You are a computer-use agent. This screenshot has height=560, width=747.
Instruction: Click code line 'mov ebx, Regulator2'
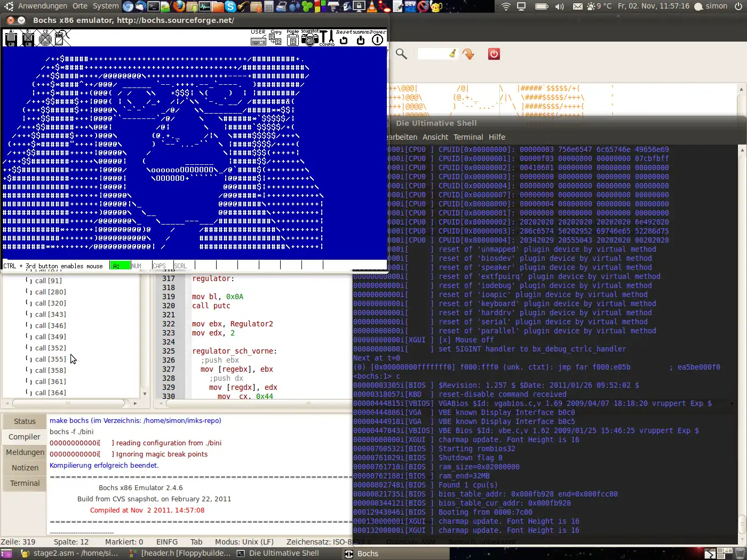coord(233,324)
